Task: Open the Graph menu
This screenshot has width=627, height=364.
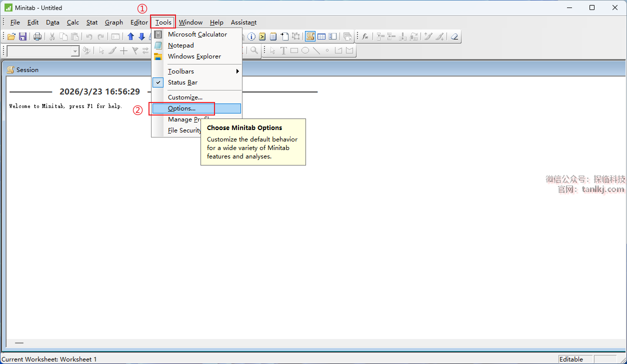Action: point(114,22)
